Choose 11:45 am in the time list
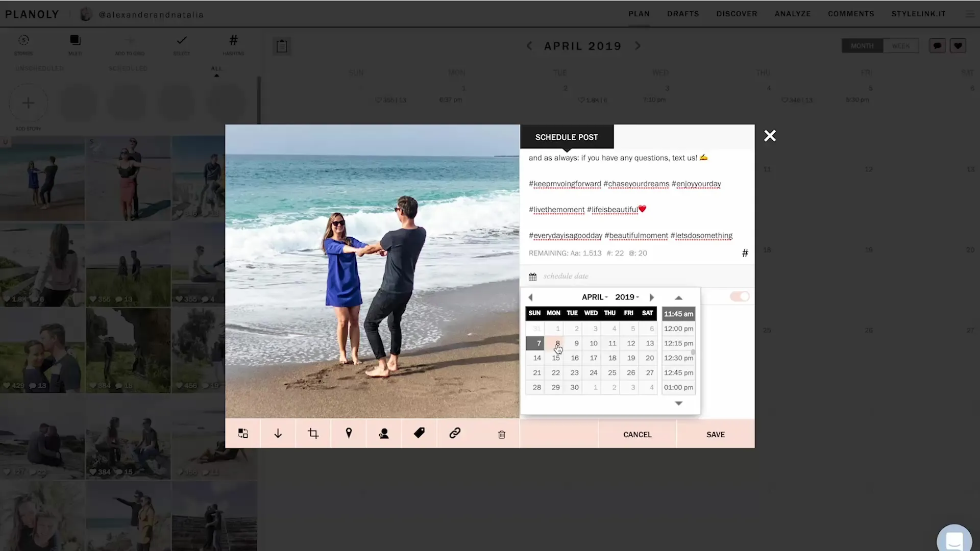The height and width of the screenshot is (551, 980). pyautogui.click(x=678, y=314)
